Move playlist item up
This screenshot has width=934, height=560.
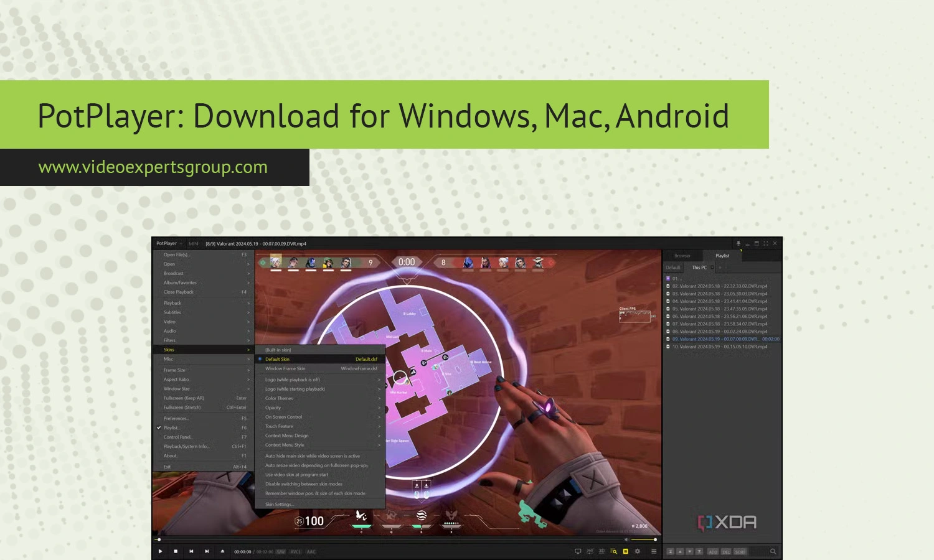680,552
